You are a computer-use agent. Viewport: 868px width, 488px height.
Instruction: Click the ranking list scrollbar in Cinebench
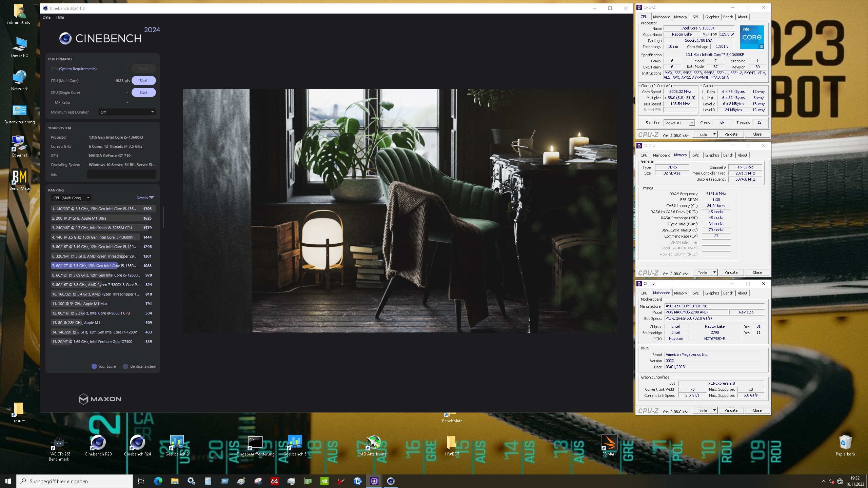click(x=163, y=217)
